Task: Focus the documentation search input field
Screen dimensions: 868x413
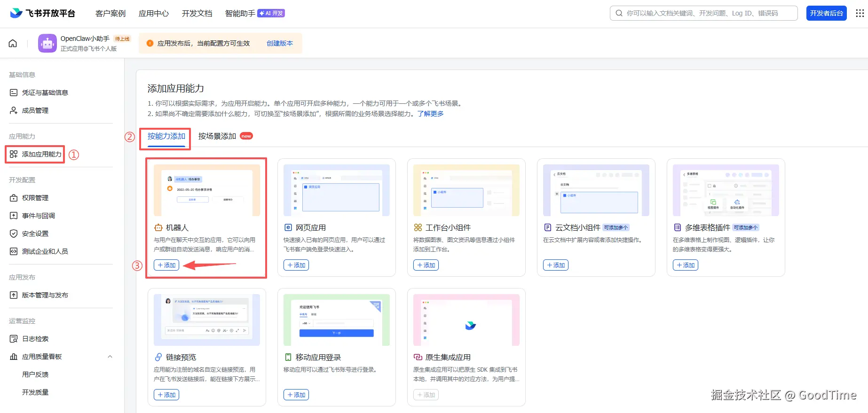Action: pyautogui.click(x=704, y=13)
